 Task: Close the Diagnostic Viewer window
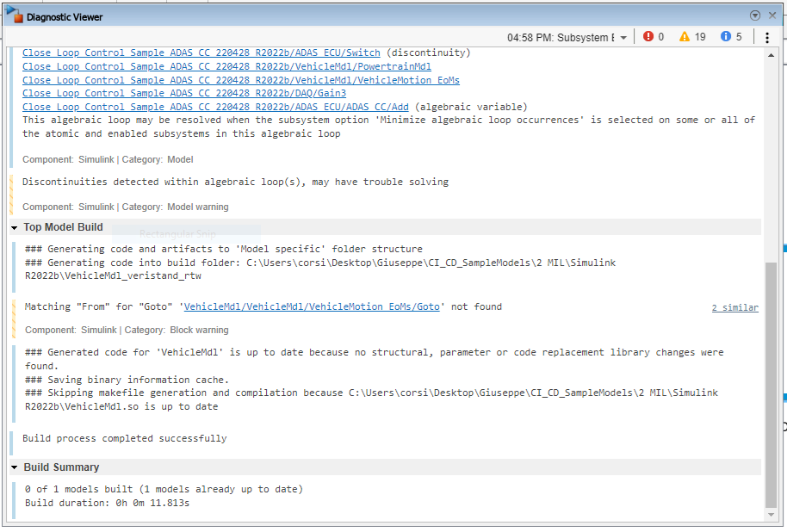[772, 15]
